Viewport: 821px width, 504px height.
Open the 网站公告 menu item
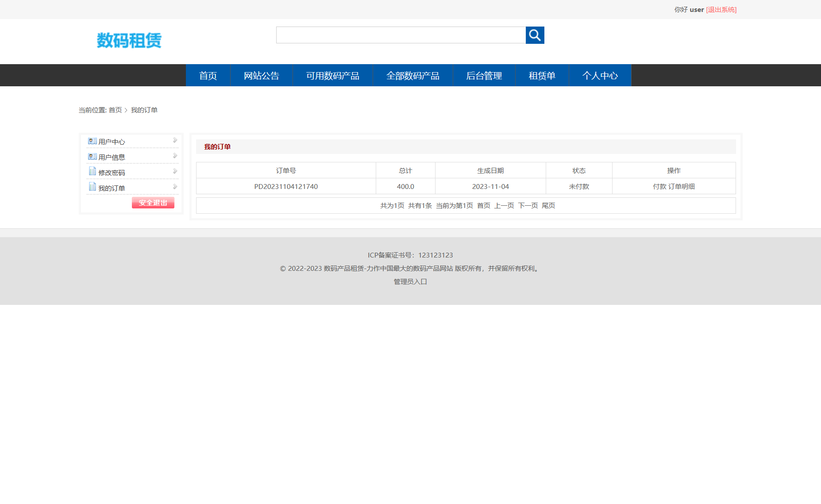tap(261, 75)
